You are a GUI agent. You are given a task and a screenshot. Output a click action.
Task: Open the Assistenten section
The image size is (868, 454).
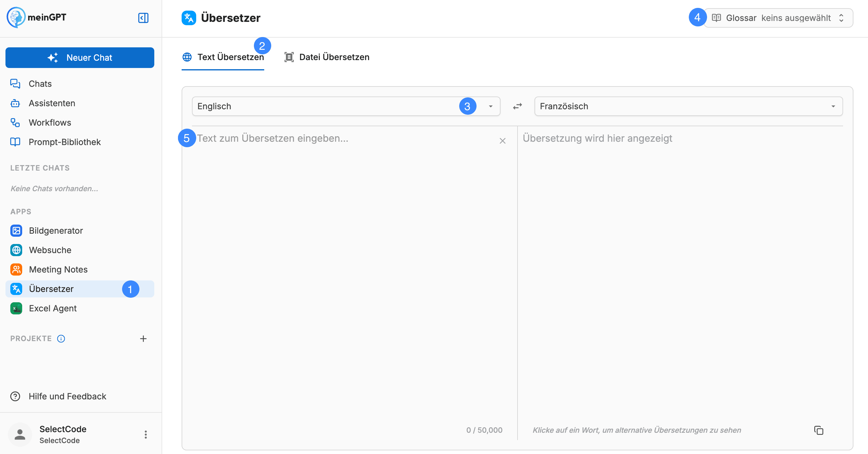tap(52, 103)
